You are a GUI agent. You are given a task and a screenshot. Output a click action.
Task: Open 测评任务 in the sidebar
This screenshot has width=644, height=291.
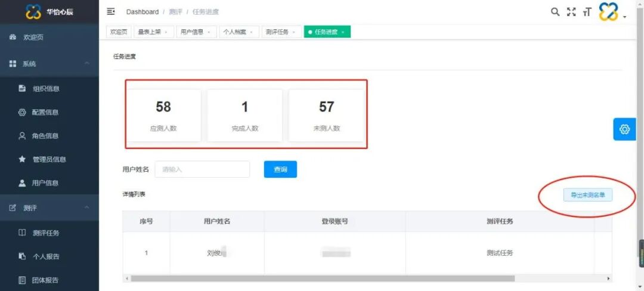49,233
